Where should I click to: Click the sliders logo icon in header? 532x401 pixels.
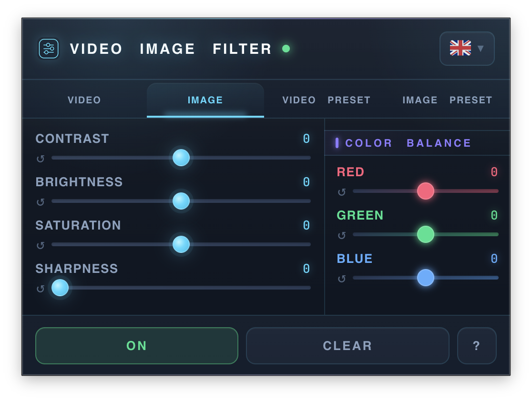[x=49, y=49]
